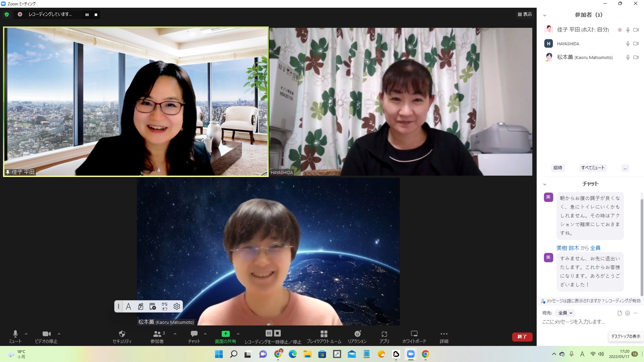Click the IME toolbar A input mode icon
This screenshot has width=644, height=362.
[x=128, y=306]
